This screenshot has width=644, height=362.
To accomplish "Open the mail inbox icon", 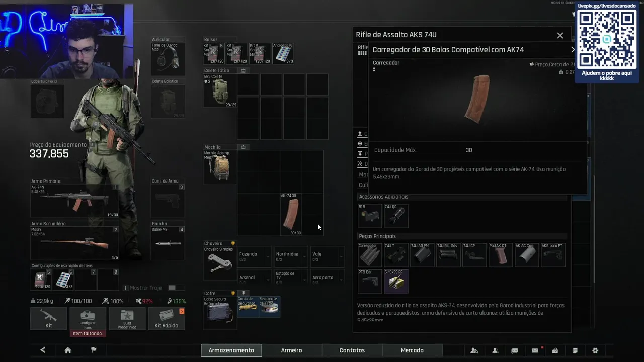I will [x=535, y=350].
